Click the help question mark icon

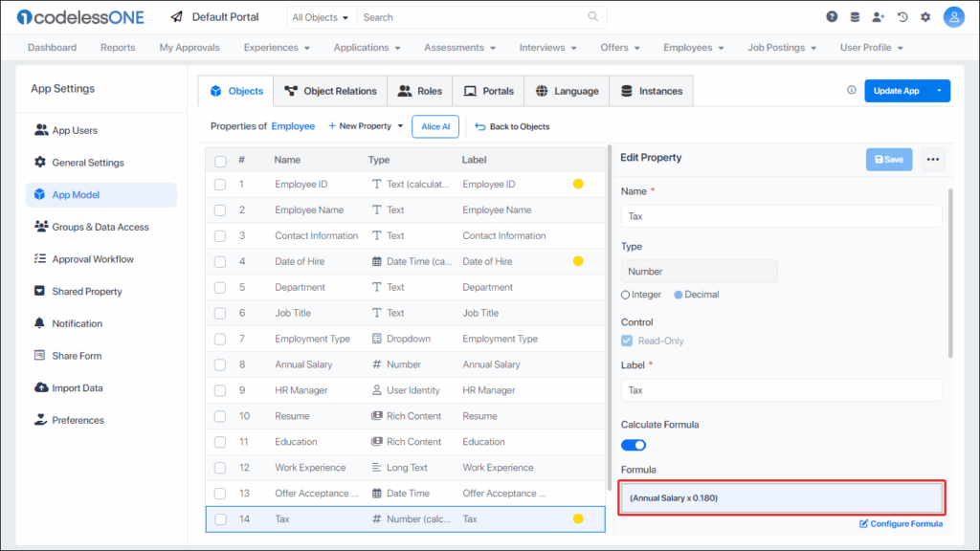832,17
